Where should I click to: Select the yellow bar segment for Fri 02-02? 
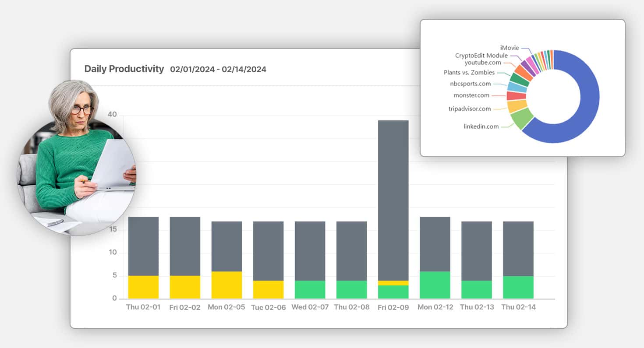(x=185, y=287)
